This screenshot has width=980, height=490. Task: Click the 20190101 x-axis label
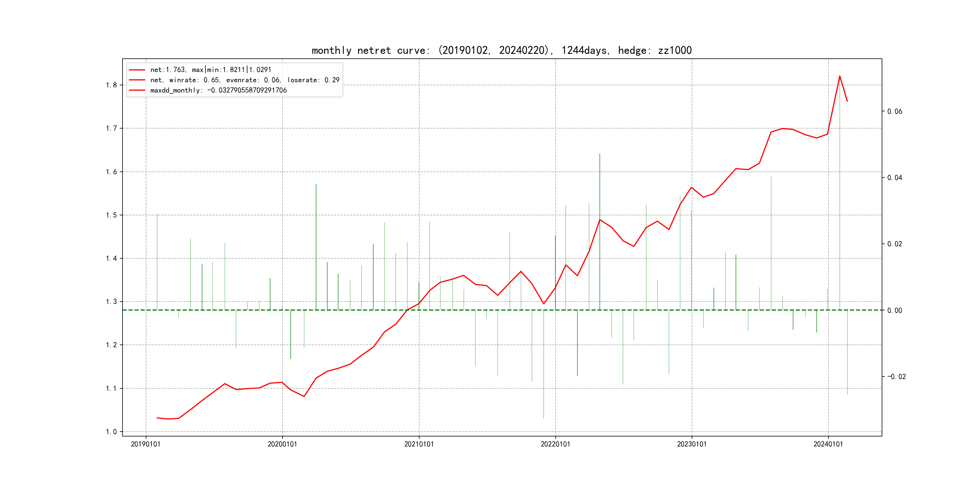point(146,444)
